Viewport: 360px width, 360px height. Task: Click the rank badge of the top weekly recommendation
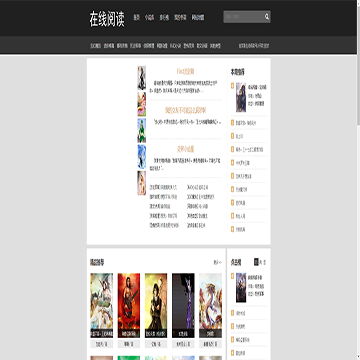click(232, 86)
